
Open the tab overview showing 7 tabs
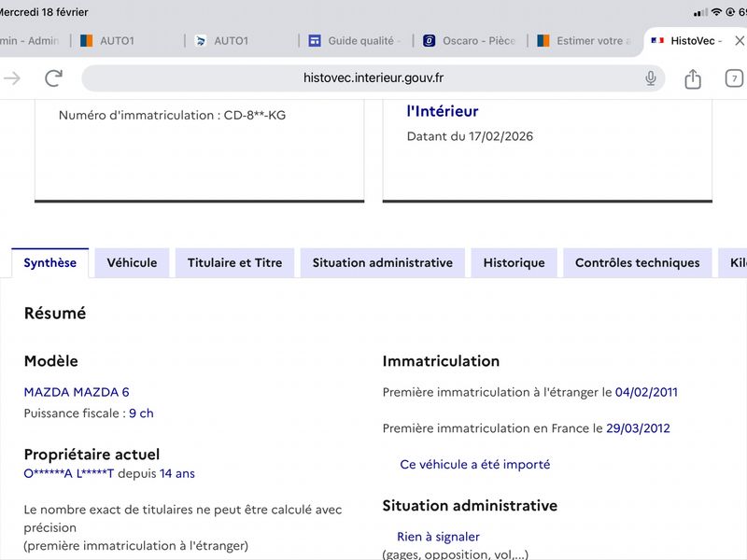(734, 78)
